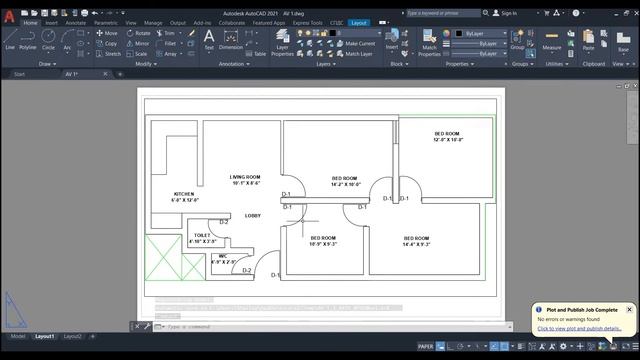Close the Plot and Publish notification
Screen dimensions: 640x360
coord(629,309)
